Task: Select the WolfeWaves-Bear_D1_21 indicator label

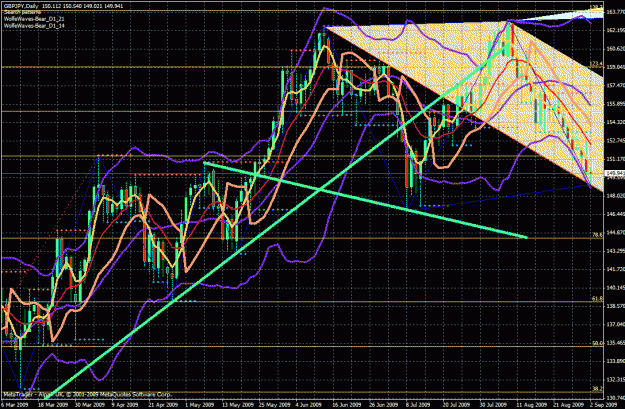Action: tap(34, 19)
